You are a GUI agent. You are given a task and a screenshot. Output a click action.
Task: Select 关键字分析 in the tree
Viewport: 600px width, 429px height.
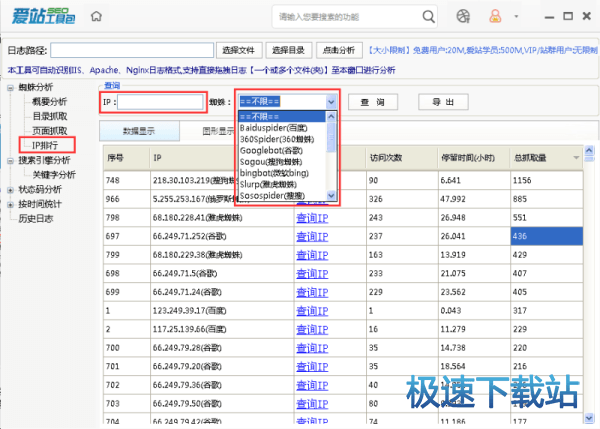(54, 175)
